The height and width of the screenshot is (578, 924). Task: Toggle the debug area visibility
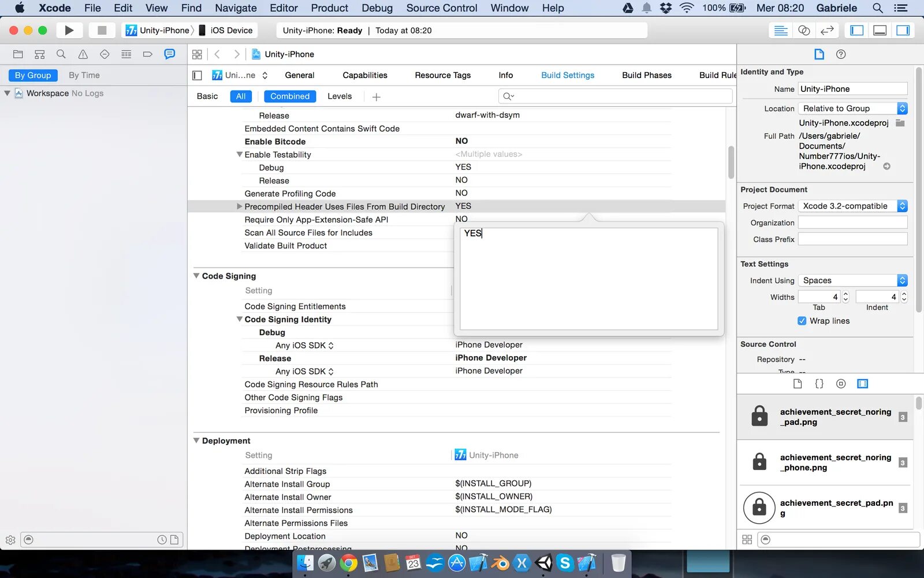[880, 30]
